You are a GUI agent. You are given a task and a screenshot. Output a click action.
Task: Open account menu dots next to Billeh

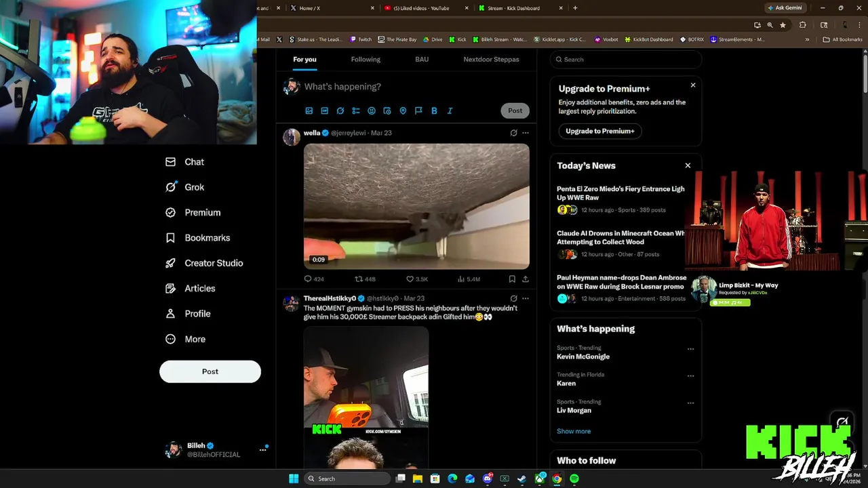262,449
